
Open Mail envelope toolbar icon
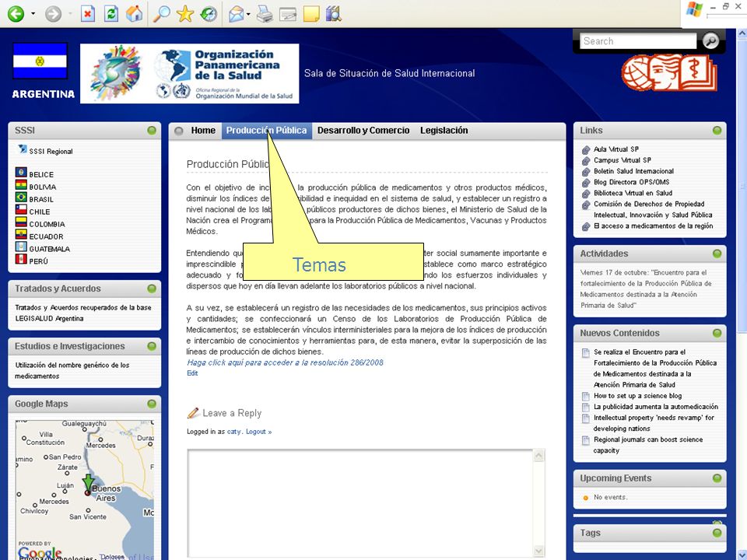click(x=237, y=14)
